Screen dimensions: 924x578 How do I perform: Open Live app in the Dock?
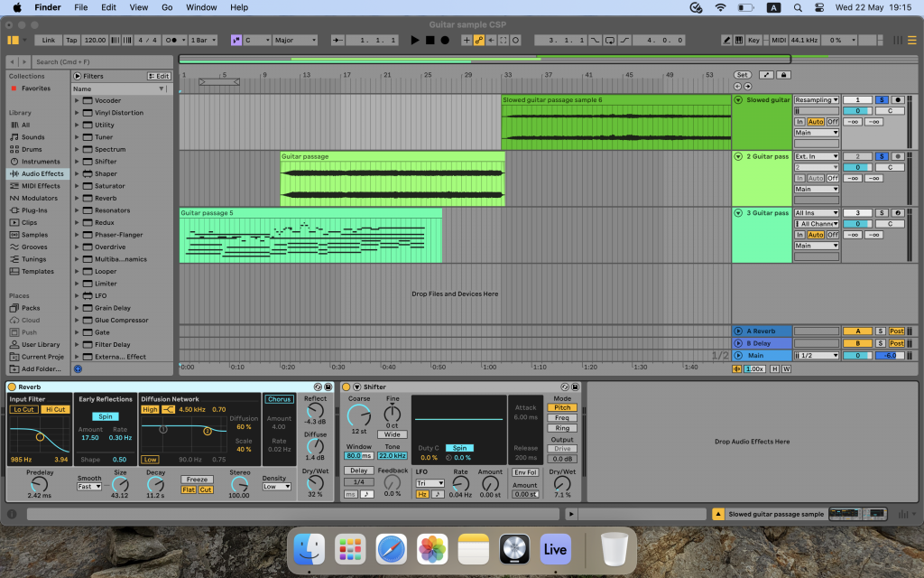click(555, 549)
